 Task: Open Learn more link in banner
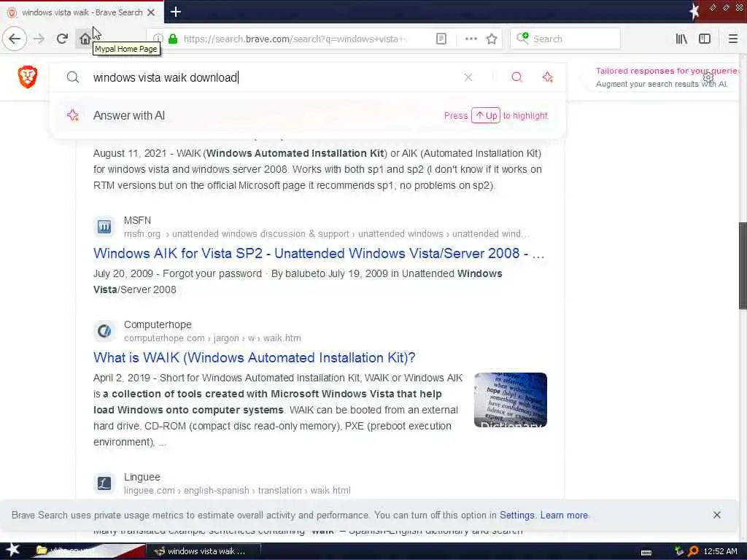[x=564, y=516]
